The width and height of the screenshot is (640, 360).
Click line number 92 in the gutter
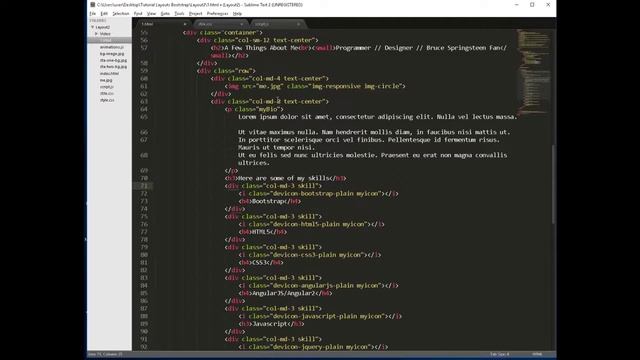coord(144,347)
